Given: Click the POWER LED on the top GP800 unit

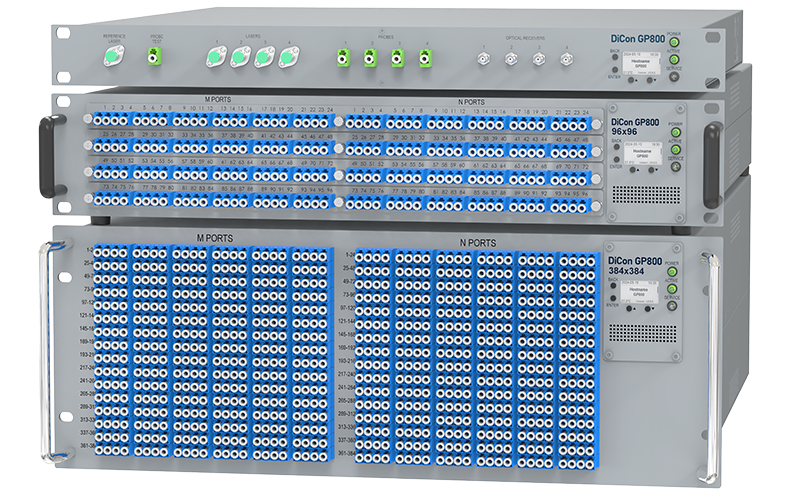Looking at the screenshot, I should pyautogui.click(x=674, y=42).
